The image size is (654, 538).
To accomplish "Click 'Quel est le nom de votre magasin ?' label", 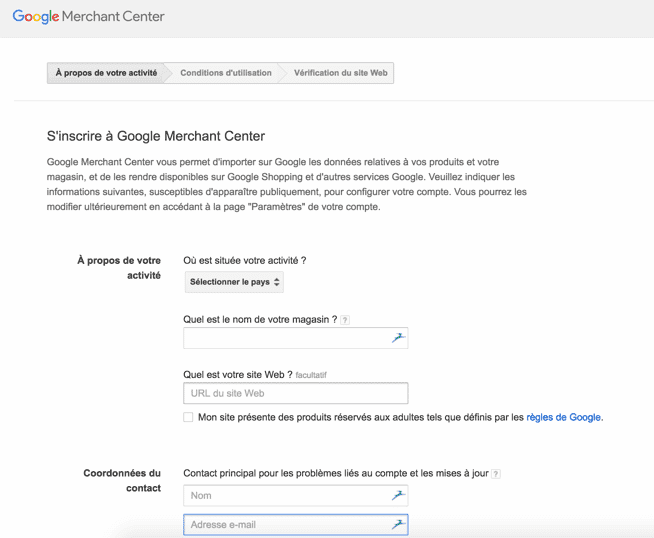I will point(260,320).
